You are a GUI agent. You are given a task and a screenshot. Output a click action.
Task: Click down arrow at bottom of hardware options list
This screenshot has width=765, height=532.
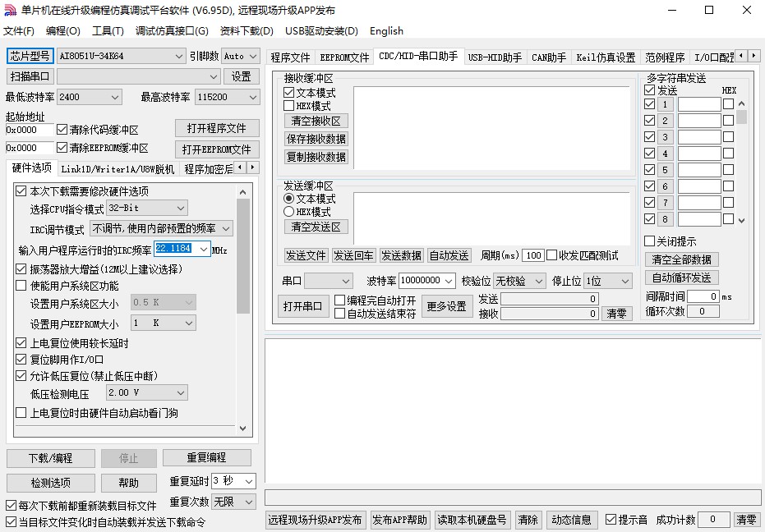point(243,428)
